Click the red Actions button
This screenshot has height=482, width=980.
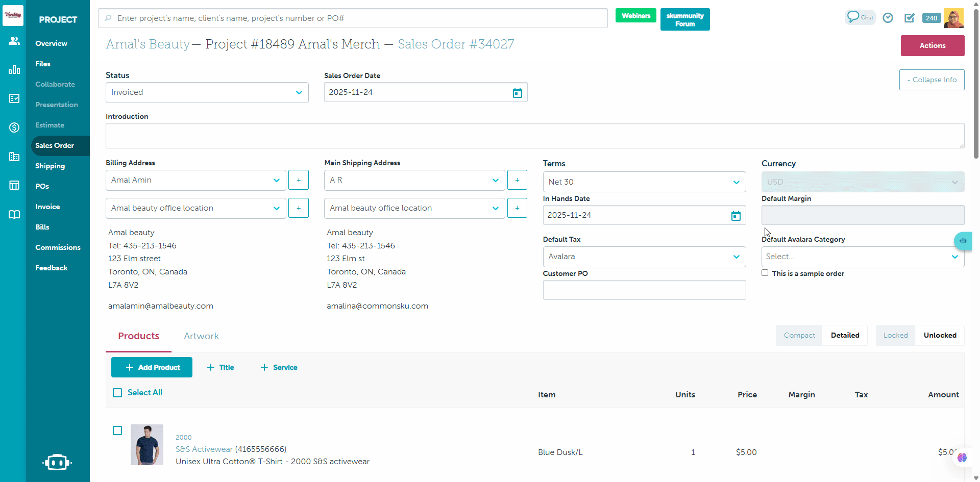(x=932, y=45)
